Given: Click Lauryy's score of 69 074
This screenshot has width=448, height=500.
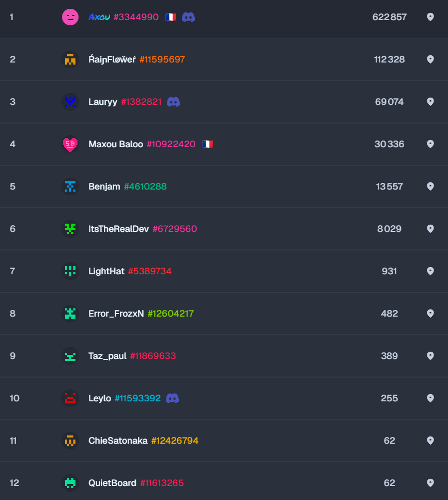Looking at the screenshot, I should pos(389,102).
